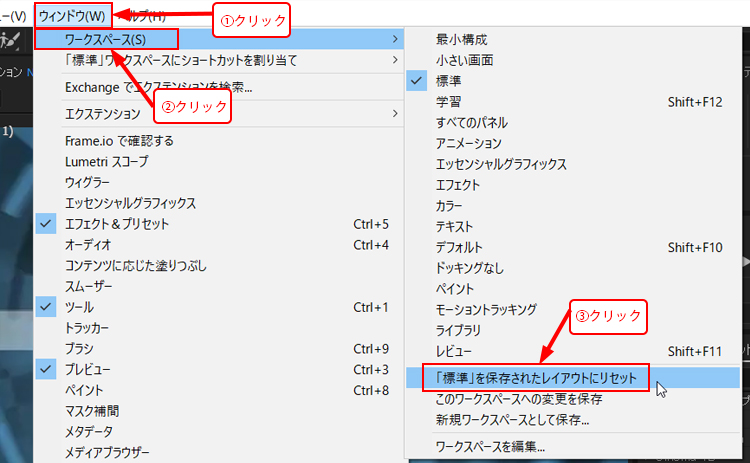Choose 新規ワークスペースとして保存...
This screenshot has height=463, width=750.
coord(512,419)
